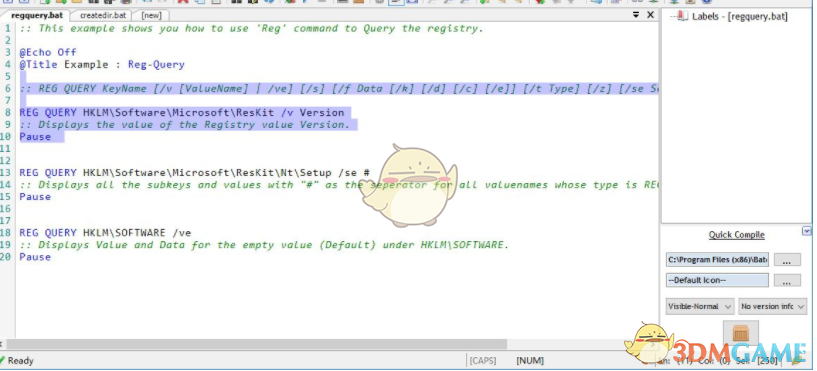Click the [NUM] status indicator
Screen dimensions: 817x371
click(530, 361)
